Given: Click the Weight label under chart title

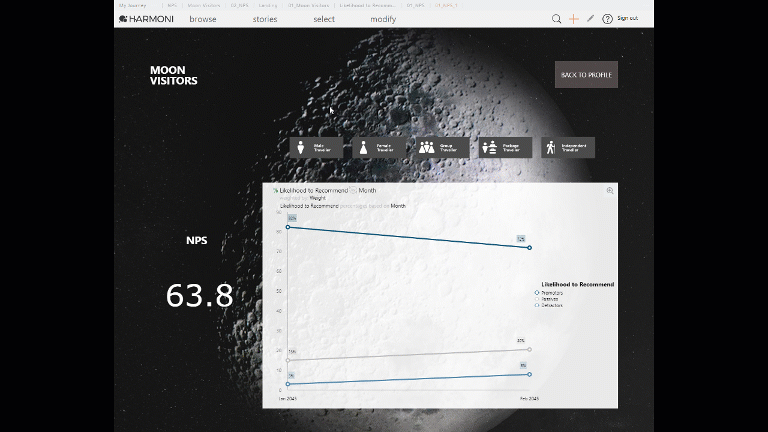Looking at the screenshot, I should click(x=317, y=198).
